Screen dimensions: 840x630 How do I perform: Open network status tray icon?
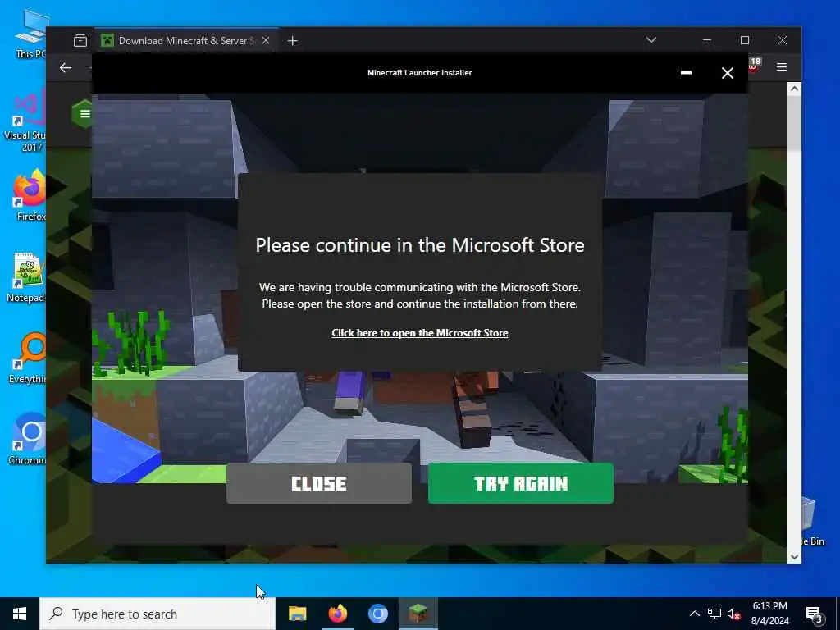point(714,614)
